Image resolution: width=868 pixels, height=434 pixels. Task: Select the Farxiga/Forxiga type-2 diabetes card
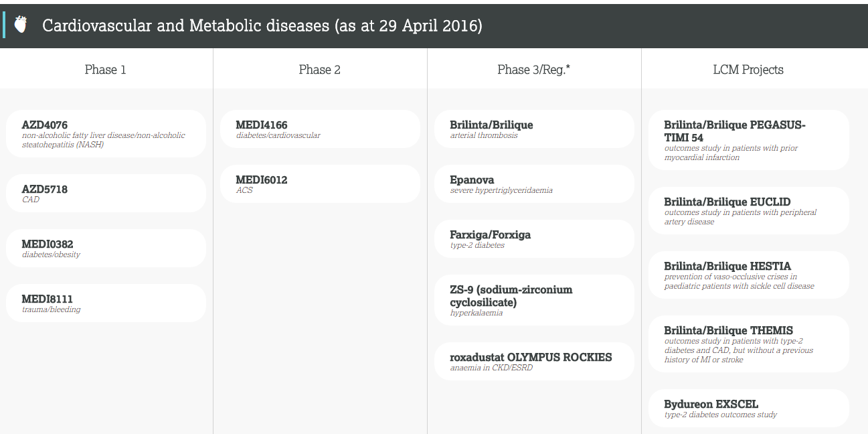tap(535, 238)
